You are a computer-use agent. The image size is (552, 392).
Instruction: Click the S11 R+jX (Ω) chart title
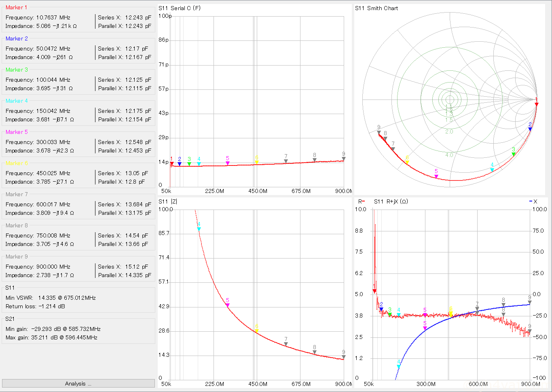point(391,201)
